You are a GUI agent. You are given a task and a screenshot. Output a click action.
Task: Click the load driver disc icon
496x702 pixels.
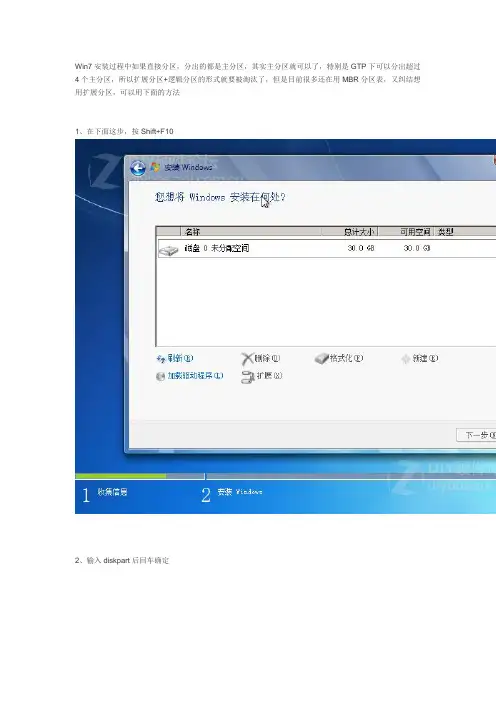[x=161, y=377]
